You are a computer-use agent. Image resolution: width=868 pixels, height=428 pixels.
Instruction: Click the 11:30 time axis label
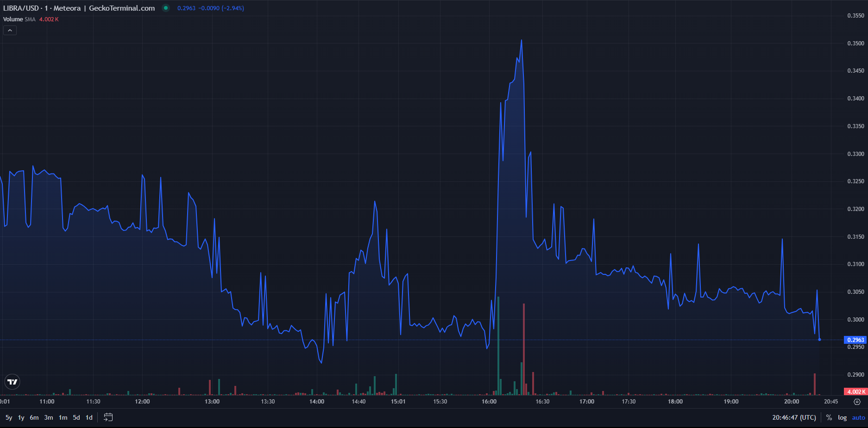93,402
